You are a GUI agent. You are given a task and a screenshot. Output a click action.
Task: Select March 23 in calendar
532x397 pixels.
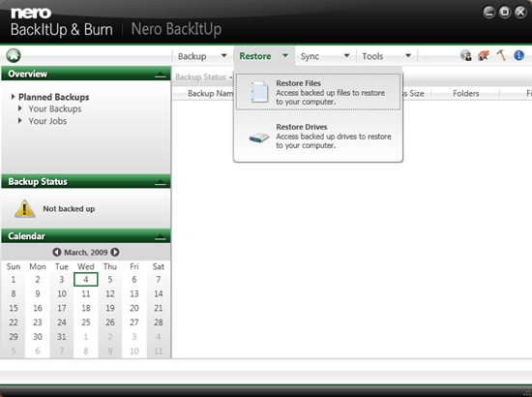coord(38,322)
